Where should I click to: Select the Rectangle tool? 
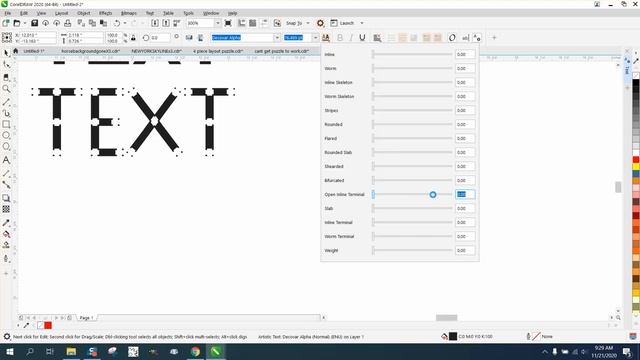(x=6, y=124)
